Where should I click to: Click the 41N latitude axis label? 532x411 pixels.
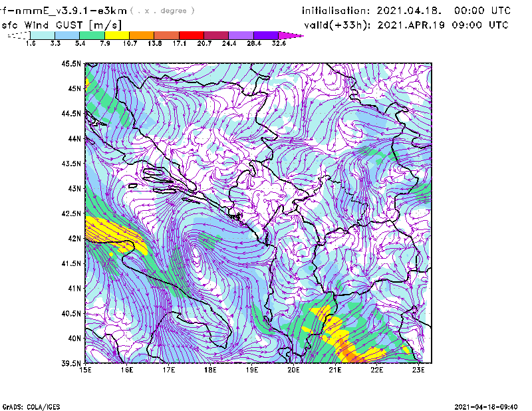(x=74, y=289)
